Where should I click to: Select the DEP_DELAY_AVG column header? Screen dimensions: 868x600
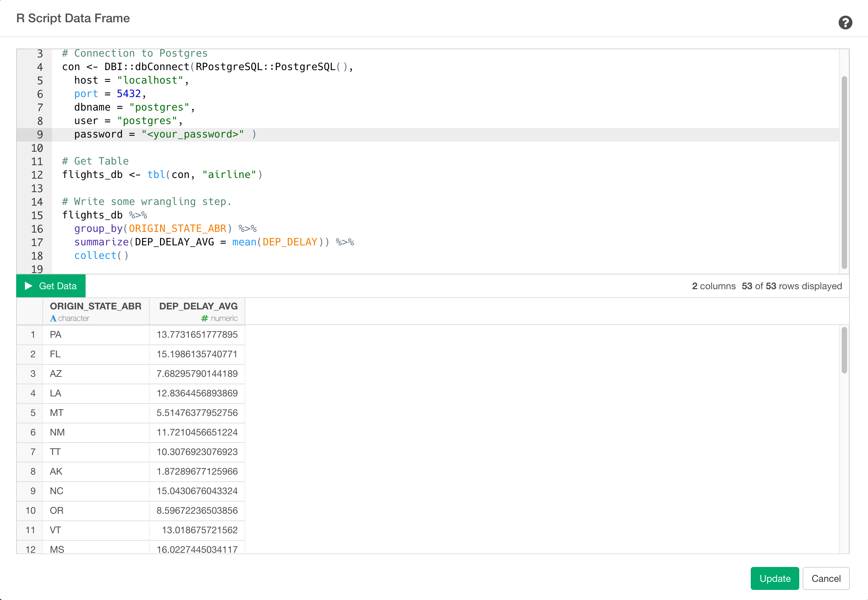197,311
